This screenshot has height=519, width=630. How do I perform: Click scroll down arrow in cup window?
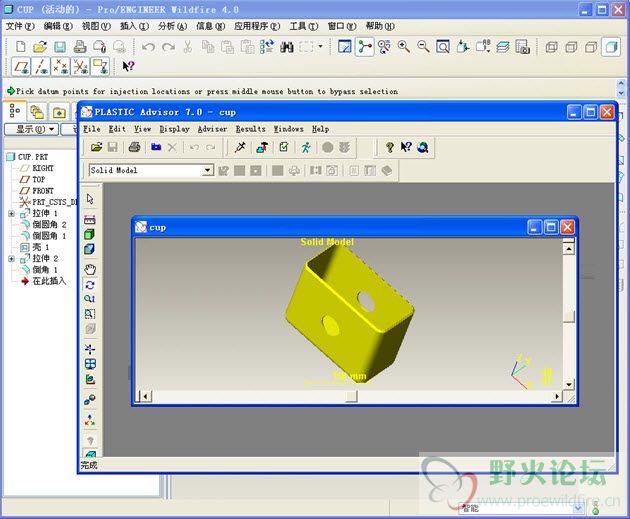point(569,384)
